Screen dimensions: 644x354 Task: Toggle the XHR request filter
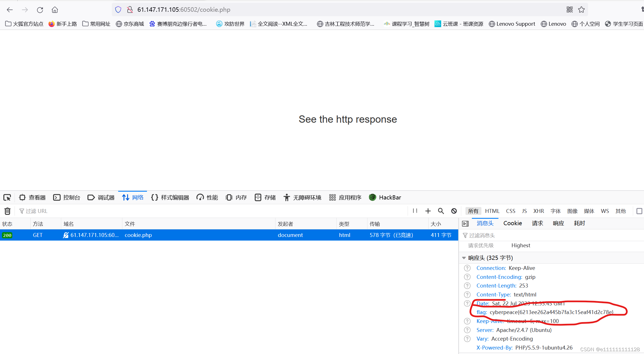pyautogui.click(x=539, y=211)
